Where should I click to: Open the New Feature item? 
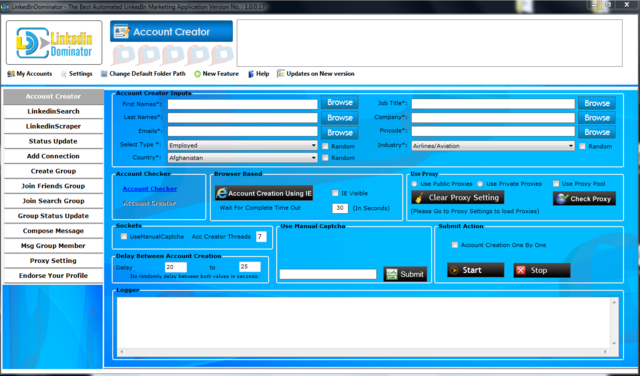216,74
